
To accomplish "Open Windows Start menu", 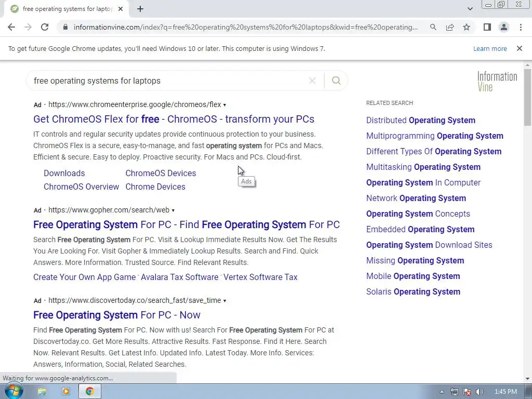I will [x=14, y=392].
